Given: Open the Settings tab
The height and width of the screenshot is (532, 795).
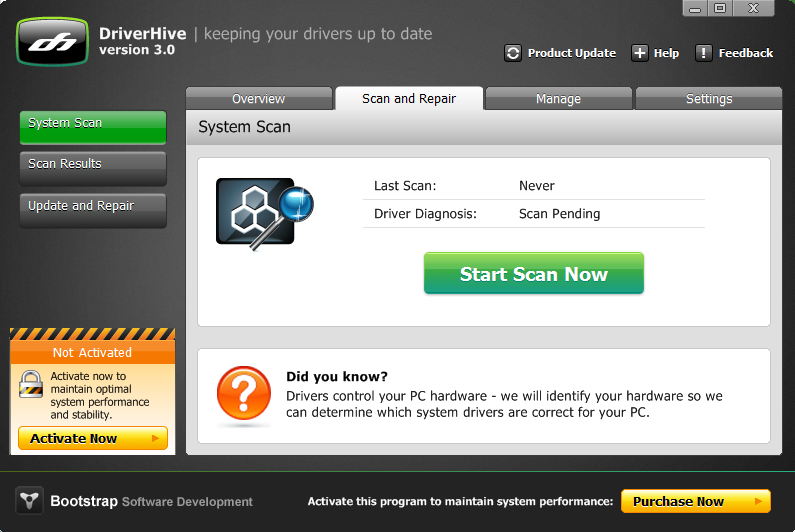Looking at the screenshot, I should click(708, 99).
